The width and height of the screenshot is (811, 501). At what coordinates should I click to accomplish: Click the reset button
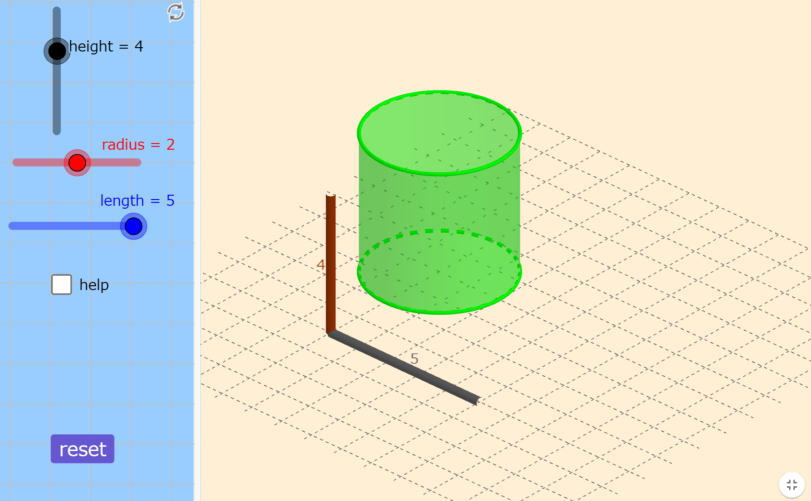tap(82, 449)
